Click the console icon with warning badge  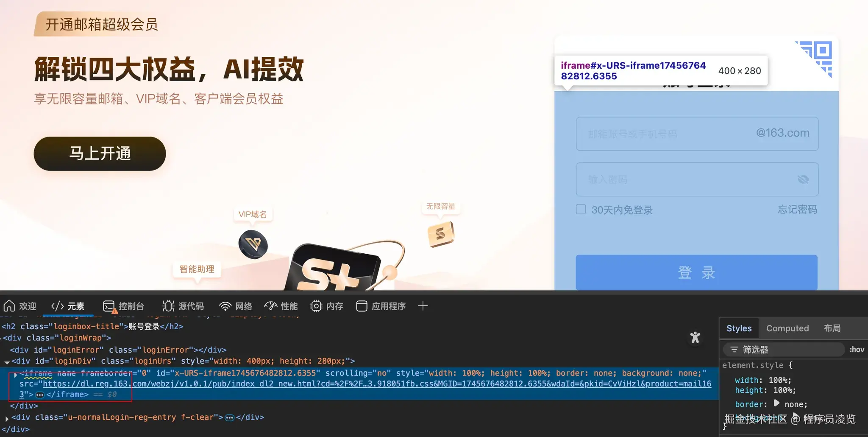(109, 306)
